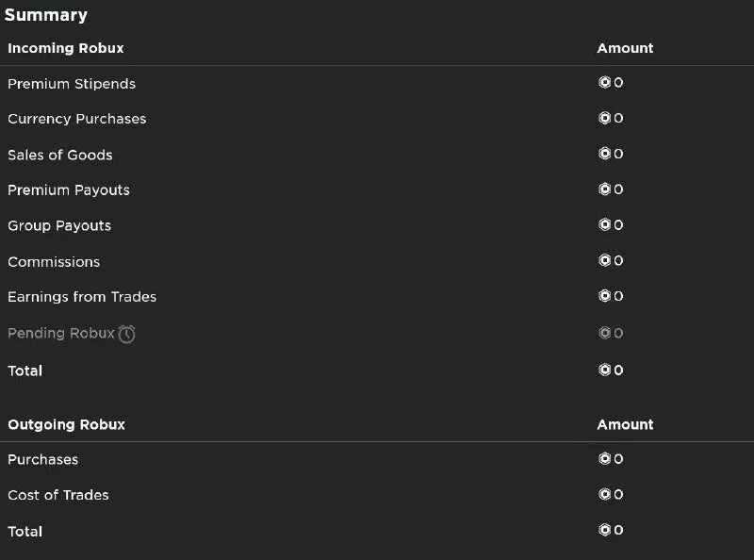View the Group Payouts entry
This screenshot has width=754, height=560.
59,226
